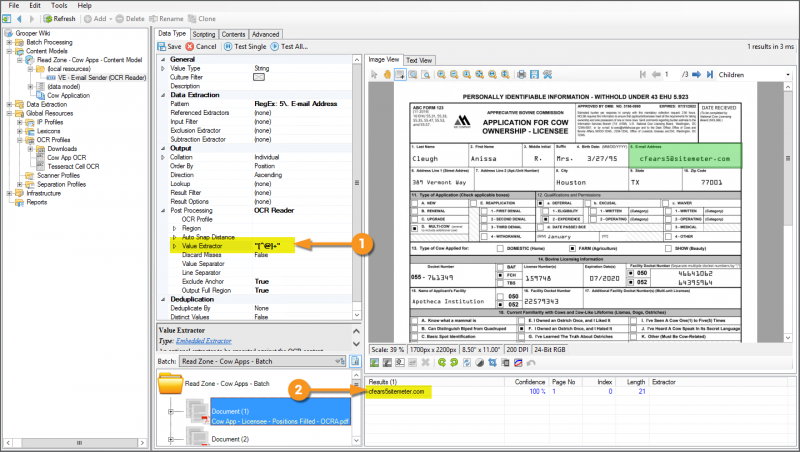The width and height of the screenshot is (800, 452).
Task: Expand the Value Extractor property
Action: (x=174, y=245)
